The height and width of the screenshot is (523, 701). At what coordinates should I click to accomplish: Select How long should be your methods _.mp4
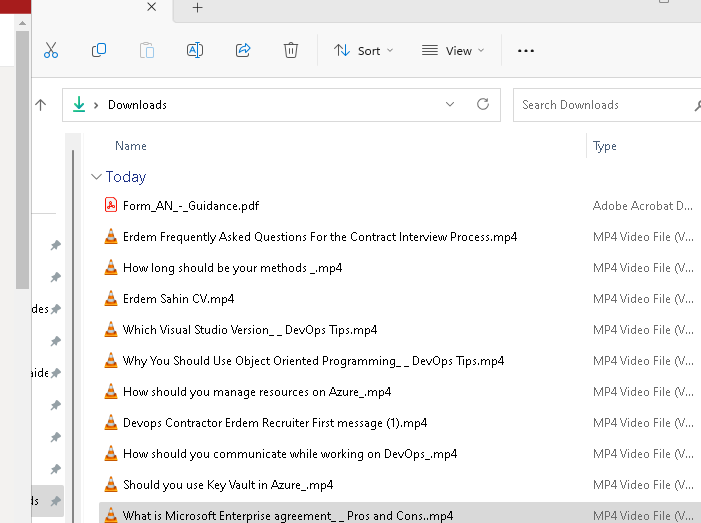(232, 268)
